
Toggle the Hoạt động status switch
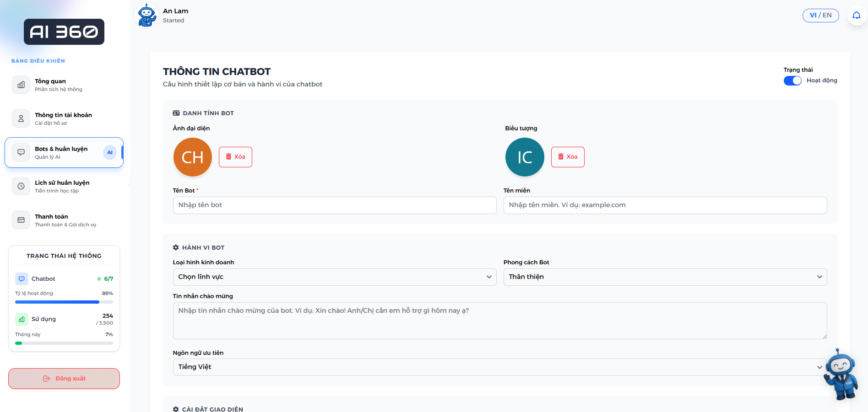pyautogui.click(x=792, y=80)
